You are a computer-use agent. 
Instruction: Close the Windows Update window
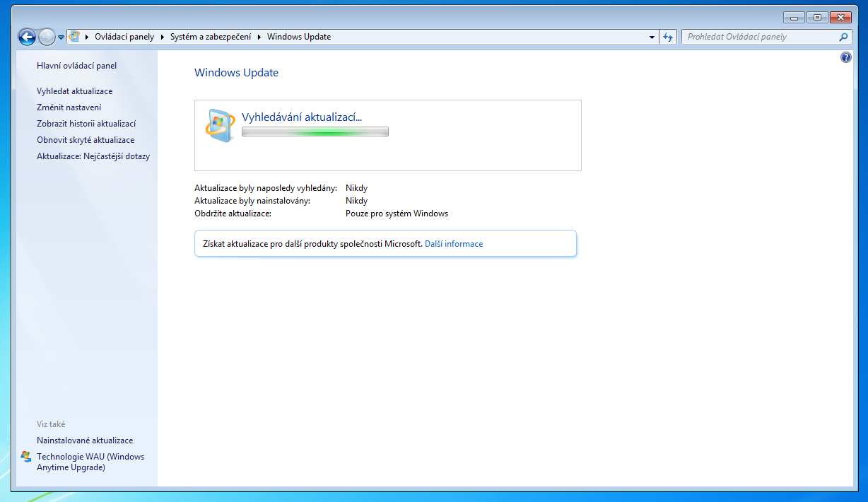(x=840, y=17)
